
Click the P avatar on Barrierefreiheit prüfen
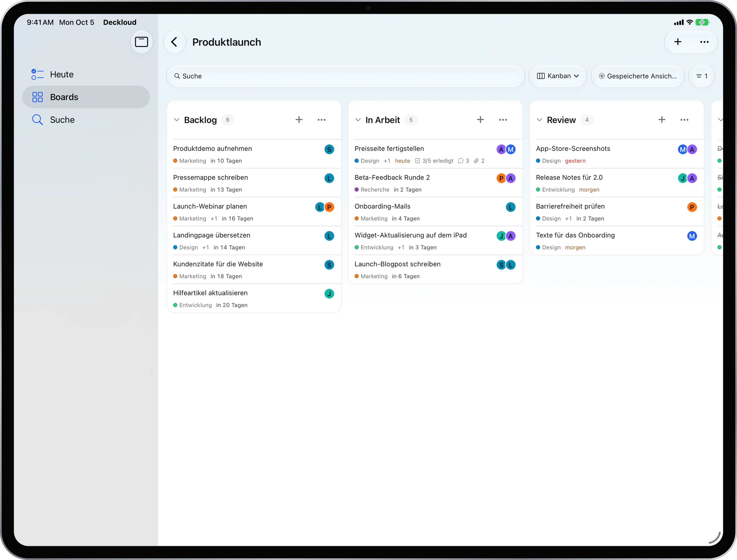[x=692, y=207]
